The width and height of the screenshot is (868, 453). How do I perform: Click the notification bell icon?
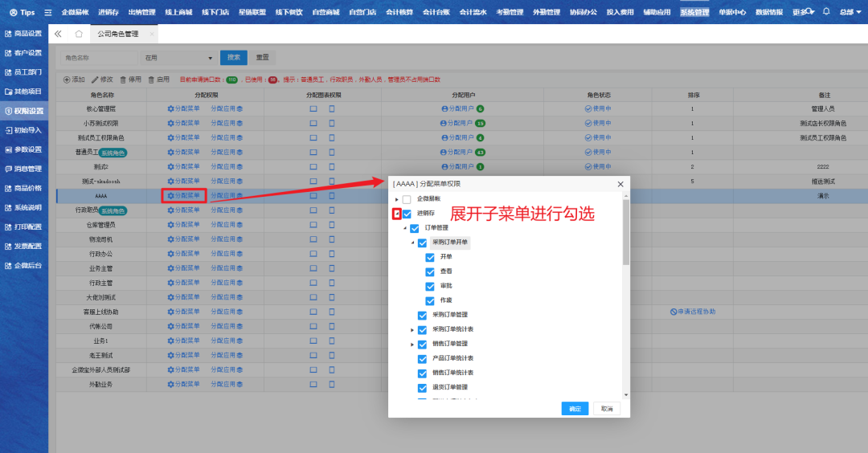point(825,12)
